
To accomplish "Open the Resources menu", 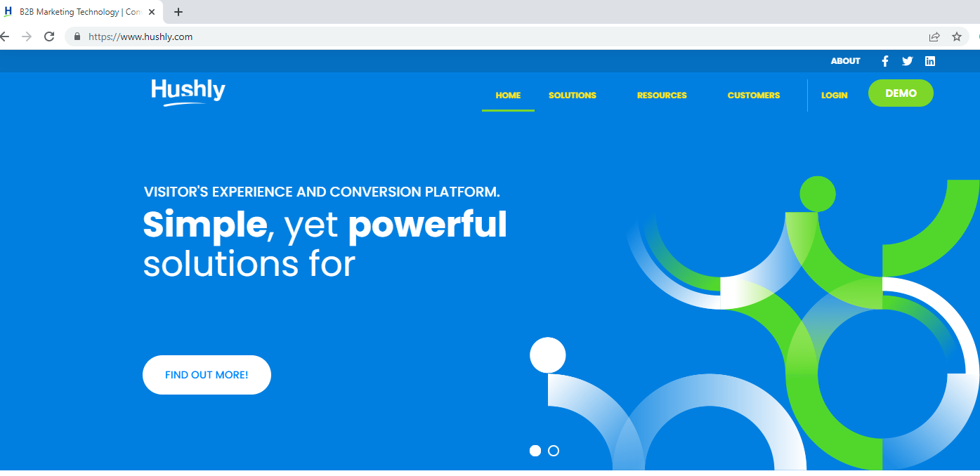I will coord(662,95).
